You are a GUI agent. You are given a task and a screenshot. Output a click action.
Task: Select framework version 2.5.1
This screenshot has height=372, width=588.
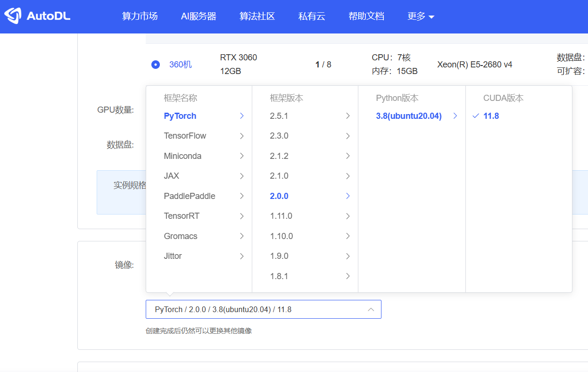tap(279, 116)
